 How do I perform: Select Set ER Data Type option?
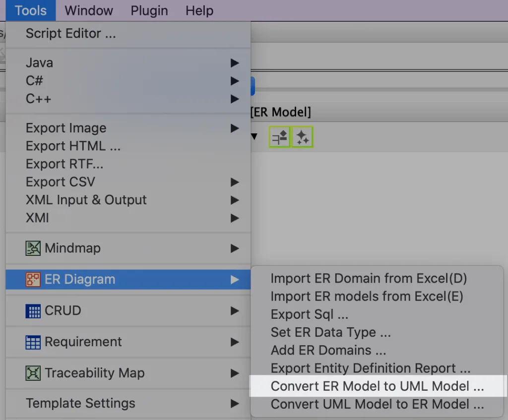pyautogui.click(x=377, y=333)
